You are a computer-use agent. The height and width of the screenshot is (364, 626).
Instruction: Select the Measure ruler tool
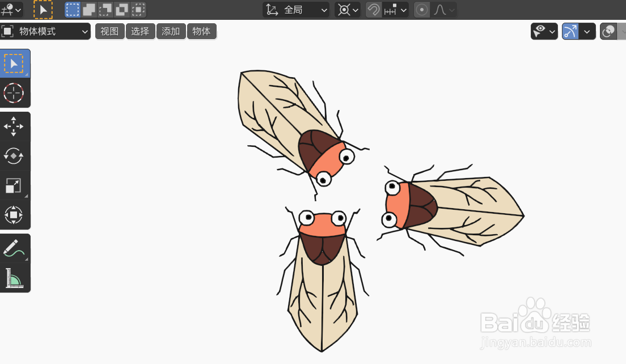[14, 278]
